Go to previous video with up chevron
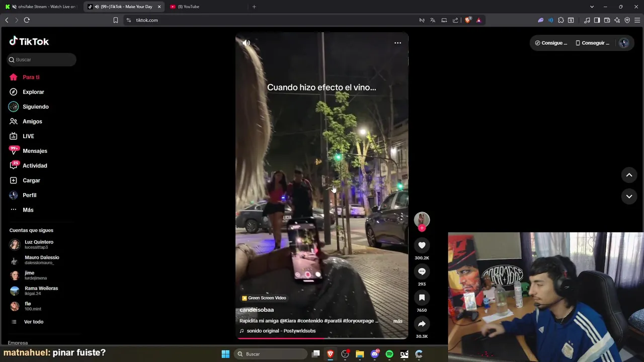Screen dimensions: 644x362 pos(629,175)
